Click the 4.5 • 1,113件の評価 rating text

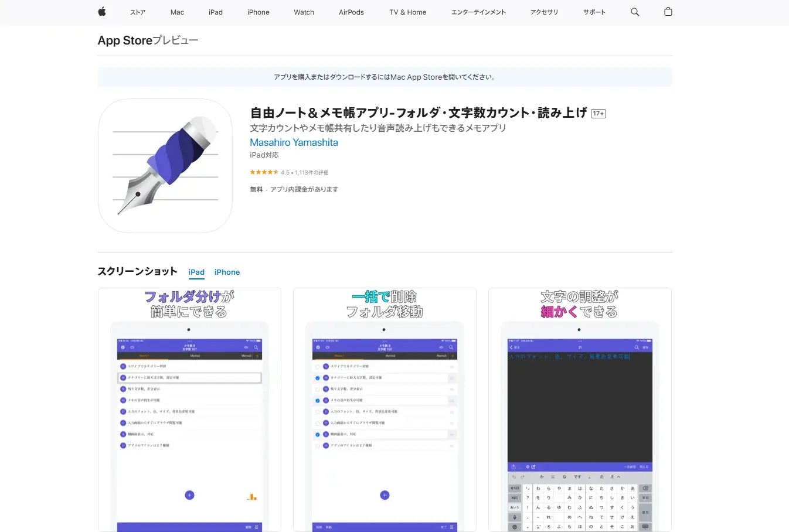click(x=304, y=173)
